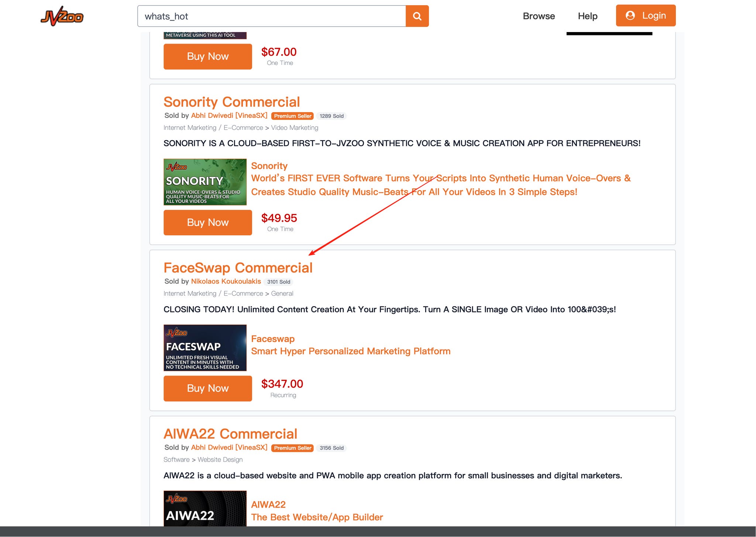Click the $67.00 product Buy Now button
This screenshot has width=756, height=537.
[208, 56]
